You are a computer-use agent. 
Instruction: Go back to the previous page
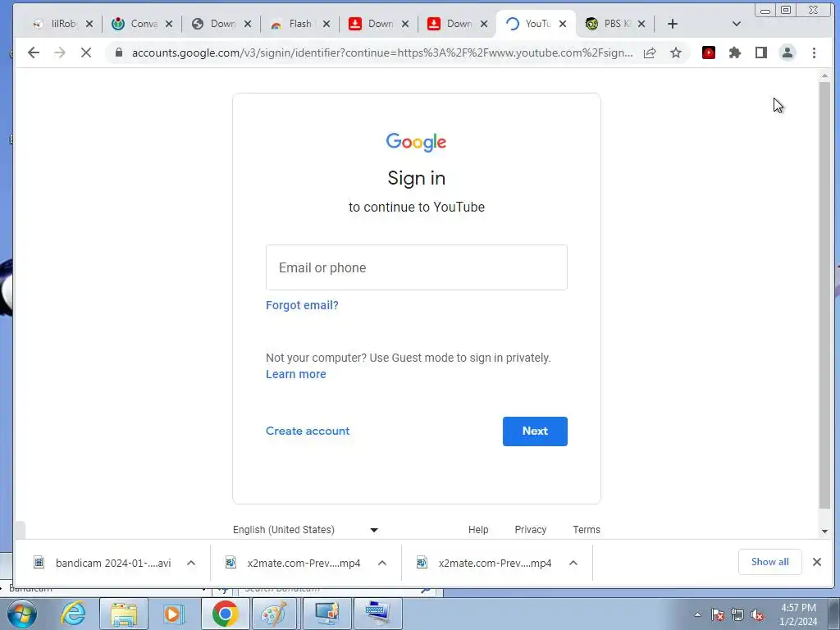tap(33, 52)
